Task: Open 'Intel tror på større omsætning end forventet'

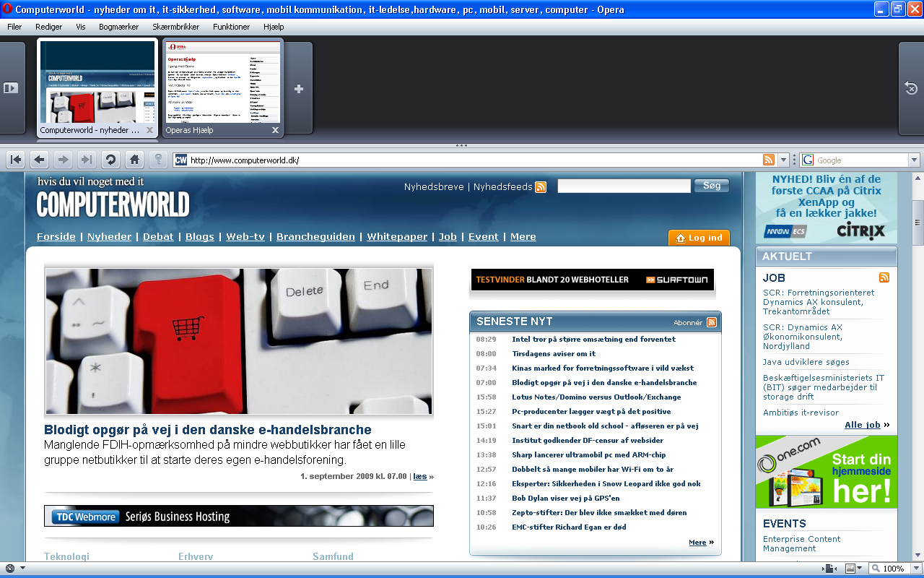Action: (x=594, y=340)
